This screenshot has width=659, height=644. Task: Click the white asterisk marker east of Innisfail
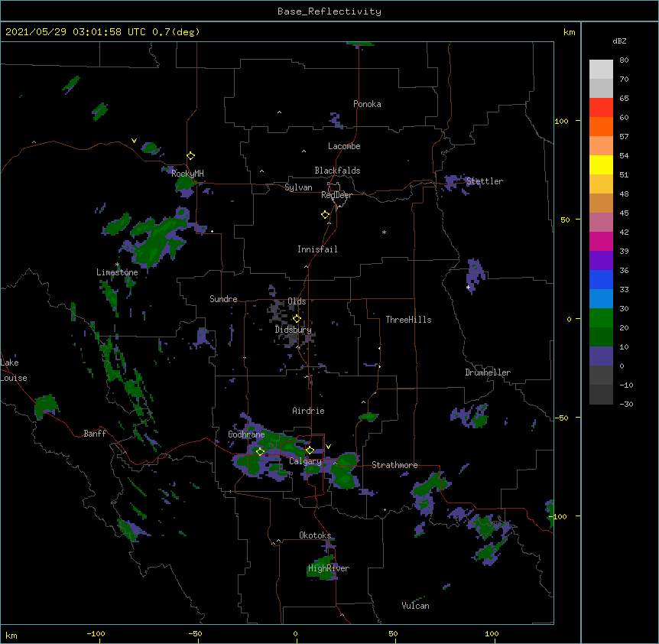[x=384, y=232]
